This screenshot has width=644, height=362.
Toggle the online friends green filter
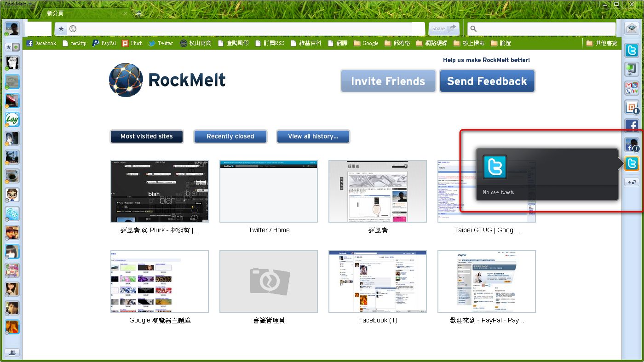coord(16,47)
